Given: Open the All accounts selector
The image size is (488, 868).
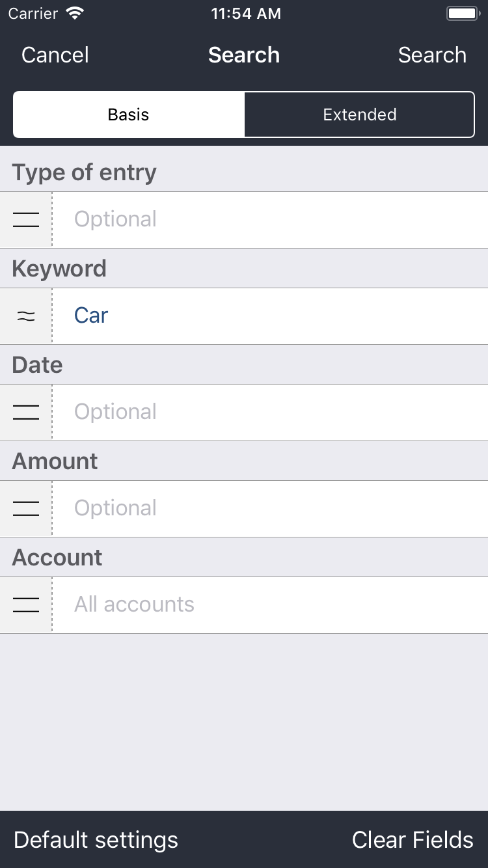Looking at the screenshot, I should pyautogui.click(x=270, y=605).
